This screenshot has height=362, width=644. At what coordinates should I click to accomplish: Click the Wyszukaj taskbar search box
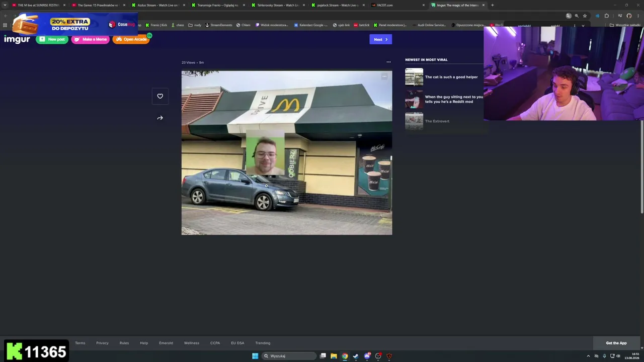tap(289, 356)
